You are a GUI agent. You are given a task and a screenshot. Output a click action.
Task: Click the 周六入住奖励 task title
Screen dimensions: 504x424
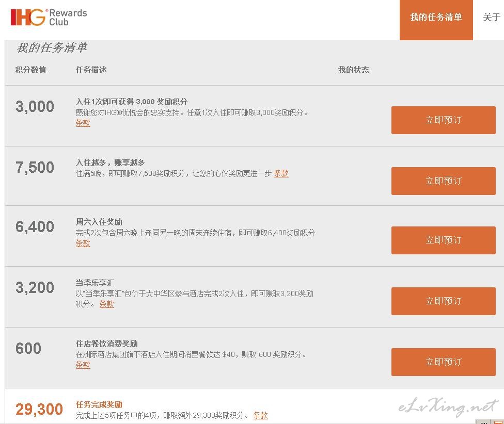click(x=99, y=222)
